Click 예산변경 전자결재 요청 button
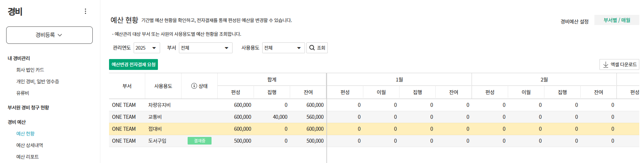The width and height of the screenshot is (644, 163). coord(133,64)
